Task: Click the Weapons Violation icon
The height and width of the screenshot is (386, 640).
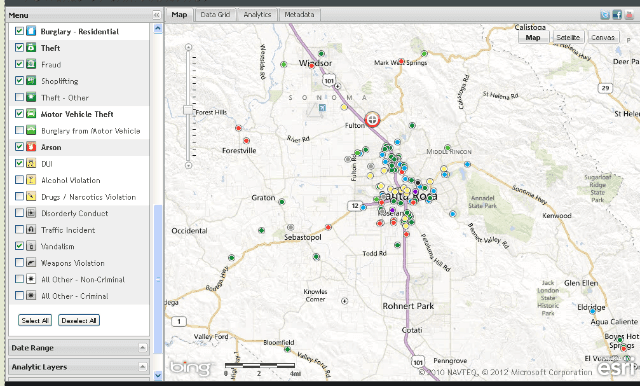Action: (31, 262)
